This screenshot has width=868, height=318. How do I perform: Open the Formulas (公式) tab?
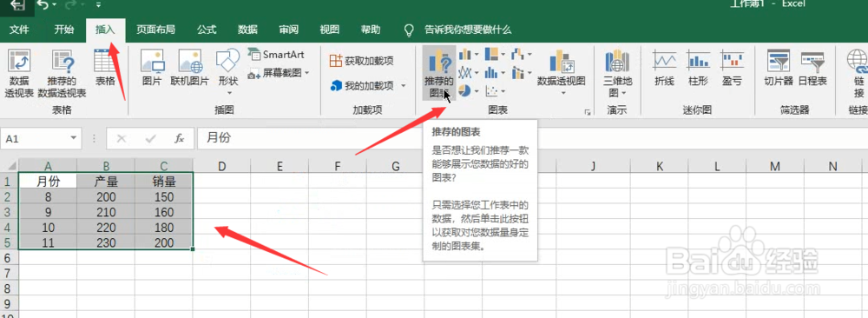207,30
